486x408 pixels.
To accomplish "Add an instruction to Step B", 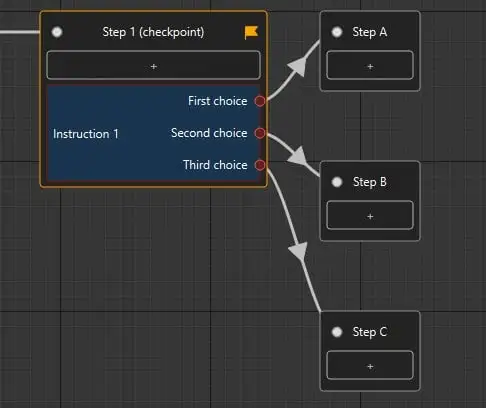I will coord(370,215).
